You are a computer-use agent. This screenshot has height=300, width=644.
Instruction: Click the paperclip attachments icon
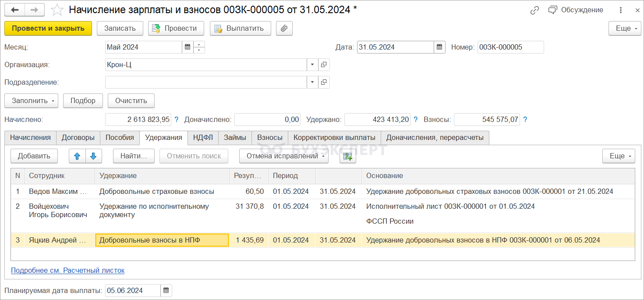click(284, 29)
